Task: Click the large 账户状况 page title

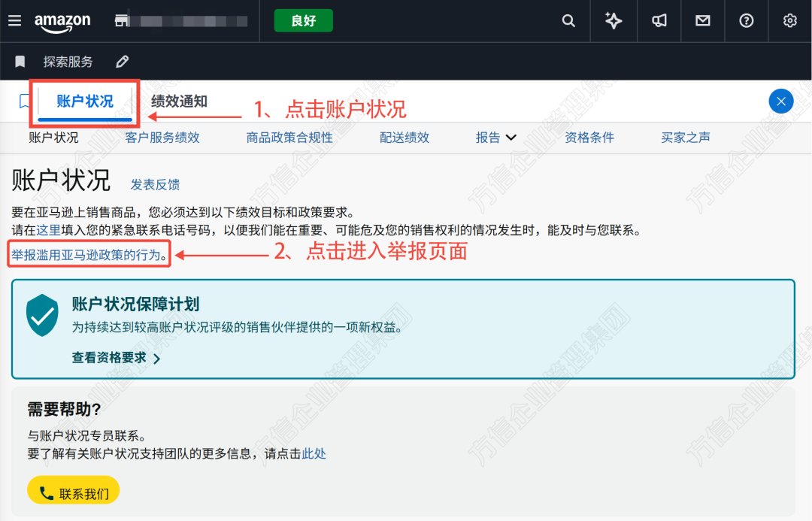Action: coord(61,180)
